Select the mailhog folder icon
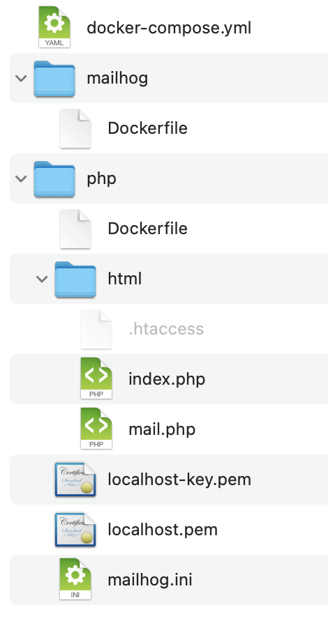The image size is (328, 644). (x=54, y=79)
